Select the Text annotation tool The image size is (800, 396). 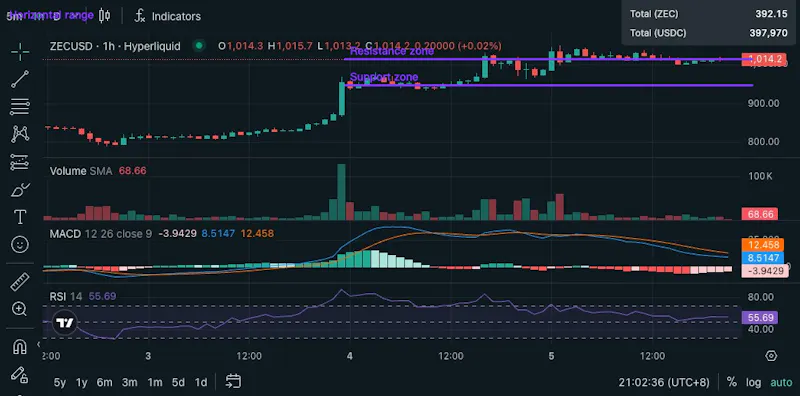(20, 217)
